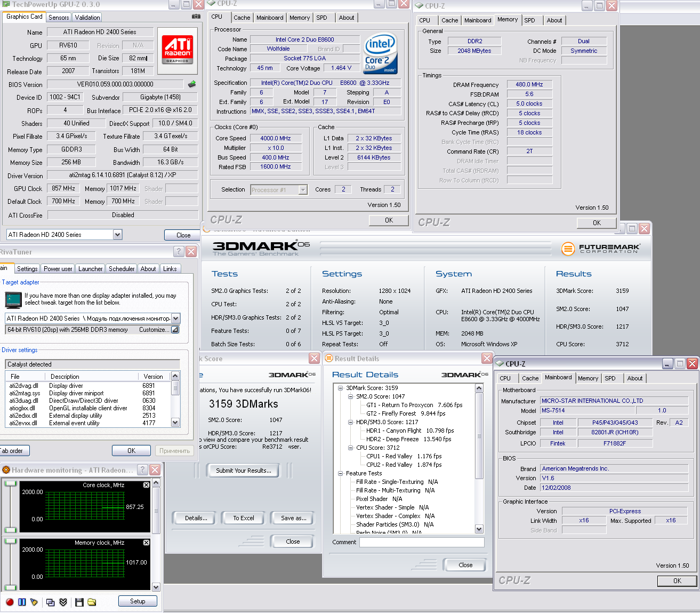Select CPU1 - Red Valley result row
This screenshot has width=700, height=613.
click(404, 456)
